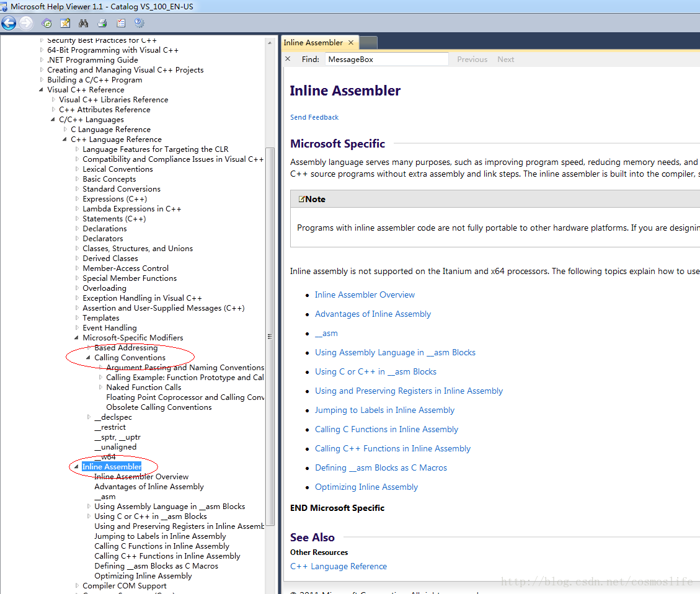The width and height of the screenshot is (700, 594).
Task: Open Advantages of Inline Assembly link
Action: coord(373,314)
